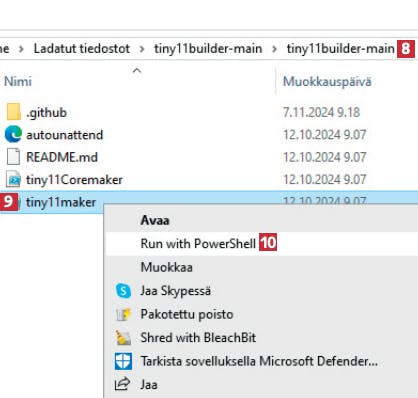Expand chevron before Ladatut tiedostot
The image size is (418, 398).
point(21,49)
